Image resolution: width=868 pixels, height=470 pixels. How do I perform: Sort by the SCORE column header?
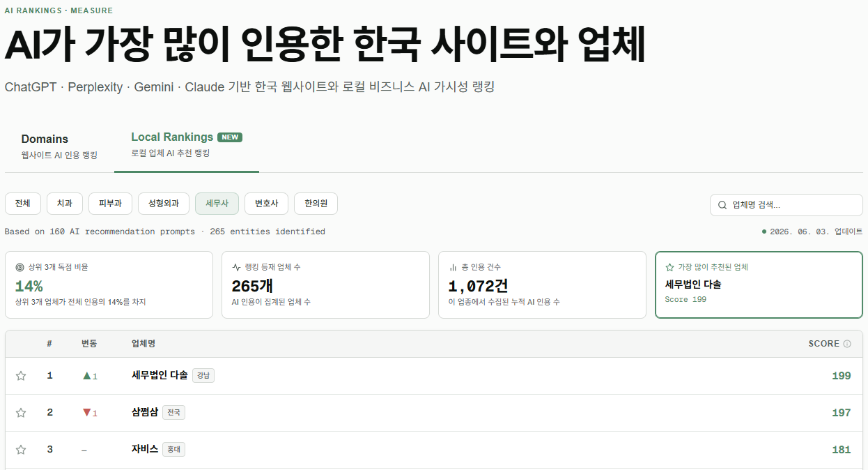(x=823, y=344)
